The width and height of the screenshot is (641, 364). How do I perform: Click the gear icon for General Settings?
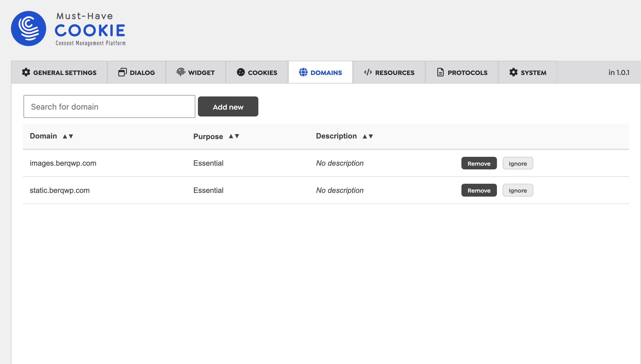(26, 72)
